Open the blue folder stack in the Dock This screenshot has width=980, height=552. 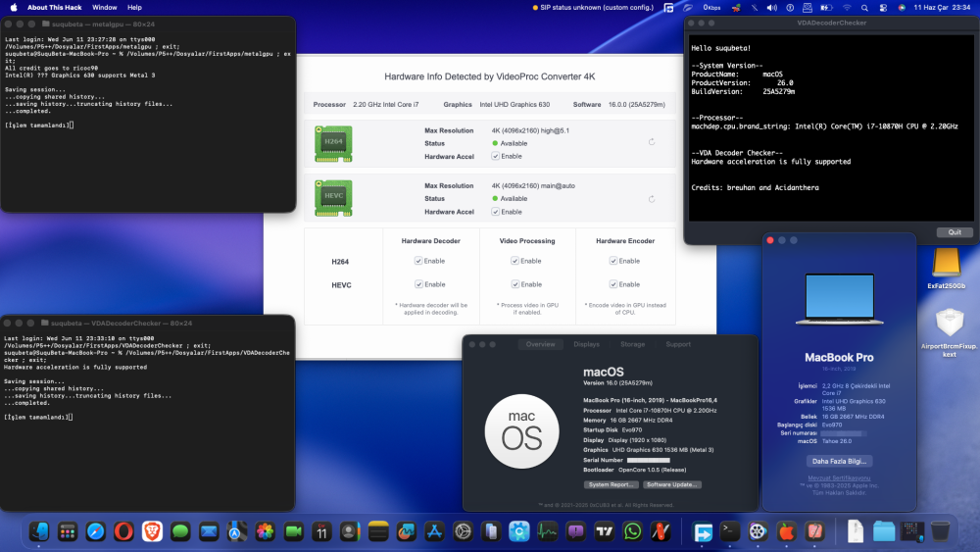[x=884, y=531]
